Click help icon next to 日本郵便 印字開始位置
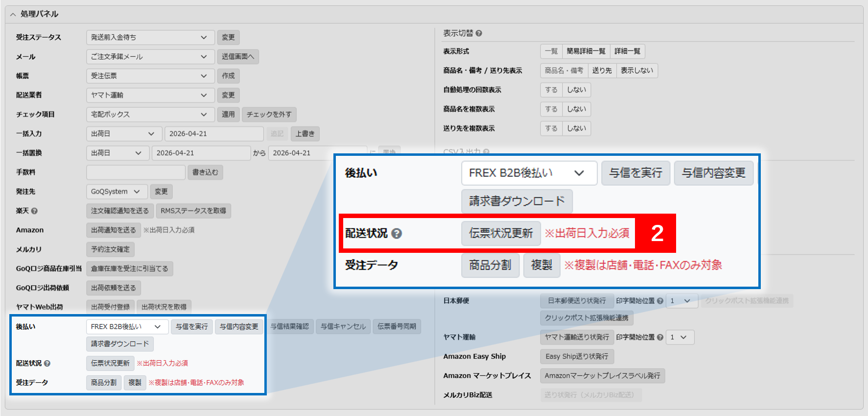The width and height of the screenshot is (868, 416). (660, 301)
